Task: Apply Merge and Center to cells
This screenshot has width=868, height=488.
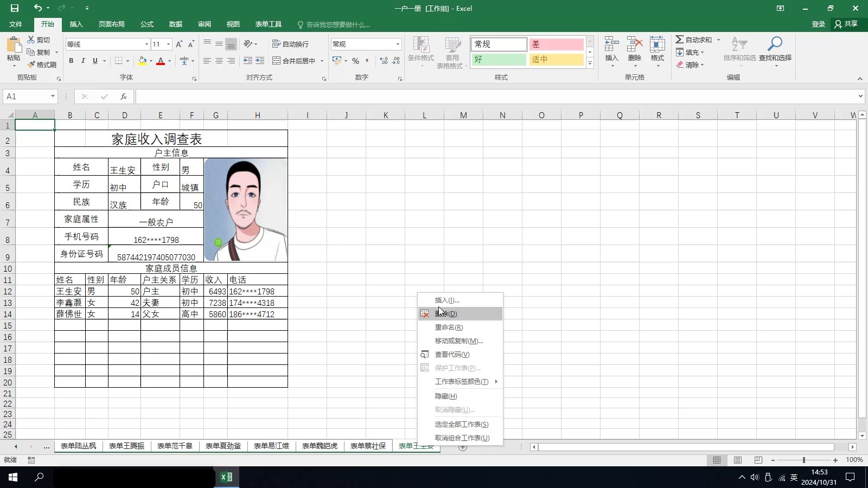Action: click(293, 61)
